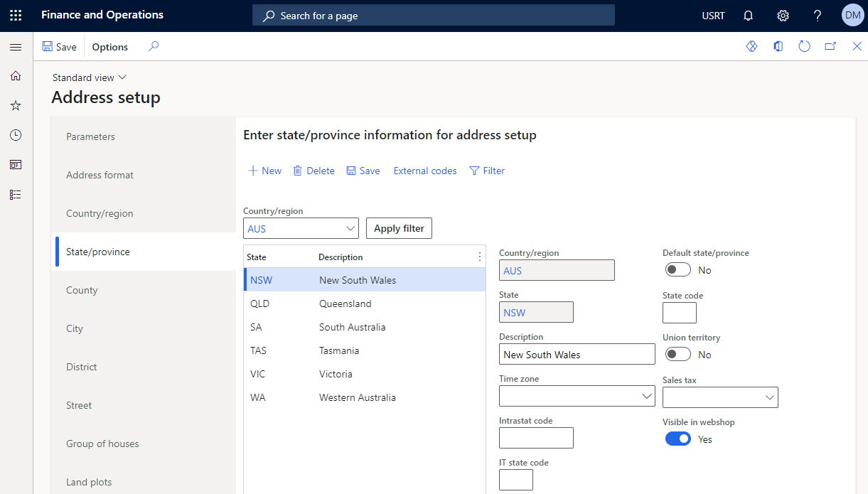Toggle Default state/province switch
The image size is (868, 494).
point(678,270)
